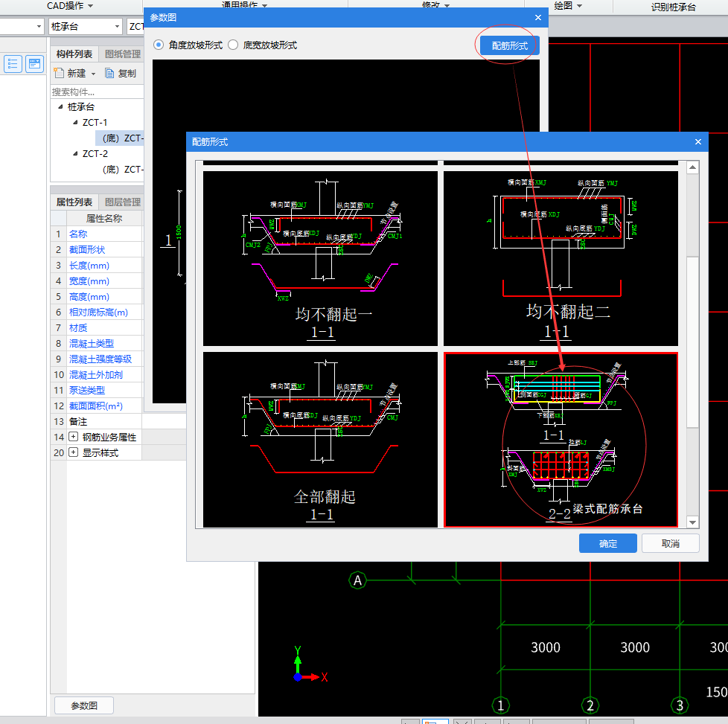Click 长度(mm) property row
Screen dimensions: 728x724
[x=96, y=266]
